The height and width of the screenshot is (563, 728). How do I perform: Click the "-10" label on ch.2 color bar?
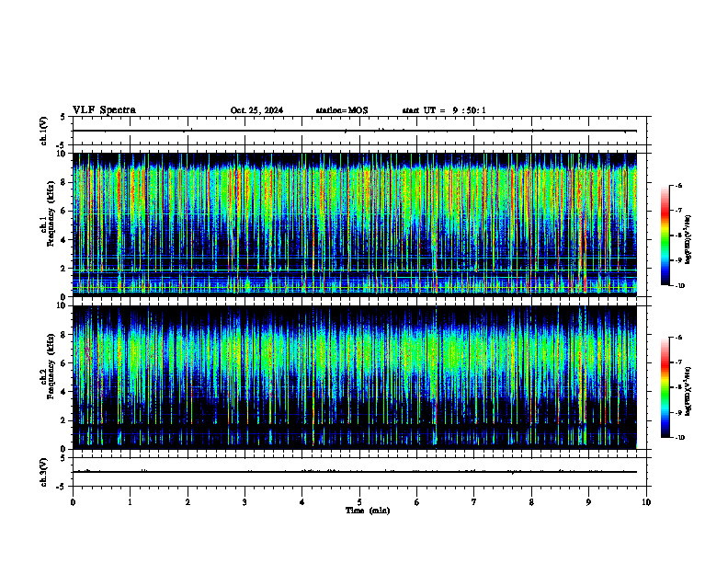pos(679,438)
